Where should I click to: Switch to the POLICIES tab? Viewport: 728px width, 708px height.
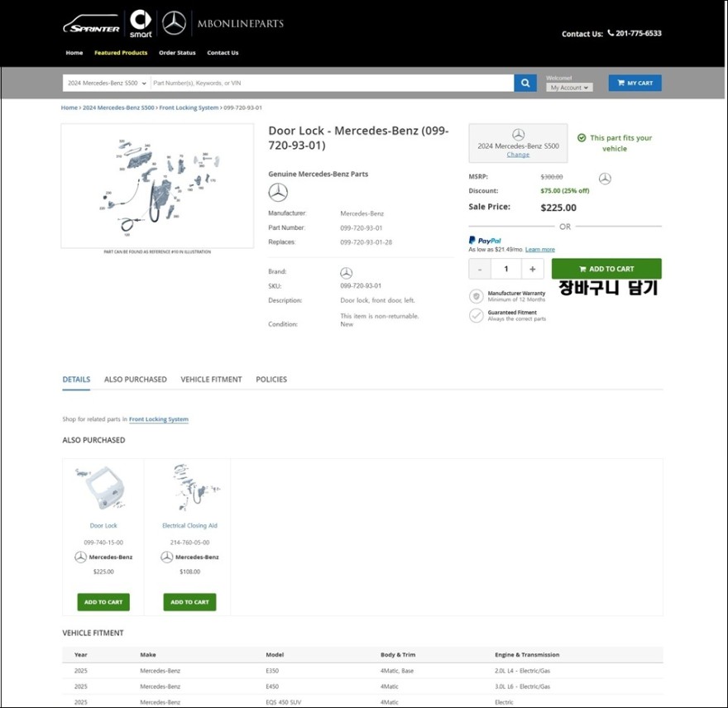pos(271,380)
